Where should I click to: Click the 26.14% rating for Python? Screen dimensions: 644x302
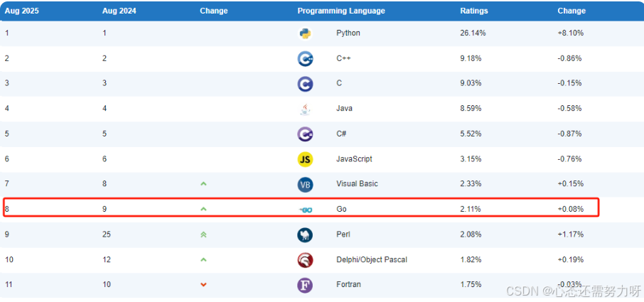[x=473, y=33]
